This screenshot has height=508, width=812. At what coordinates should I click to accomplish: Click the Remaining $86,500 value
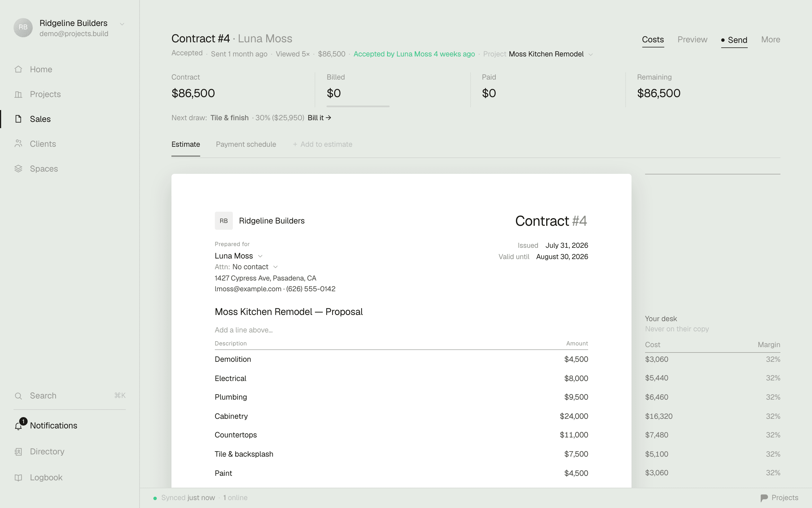pyautogui.click(x=659, y=93)
